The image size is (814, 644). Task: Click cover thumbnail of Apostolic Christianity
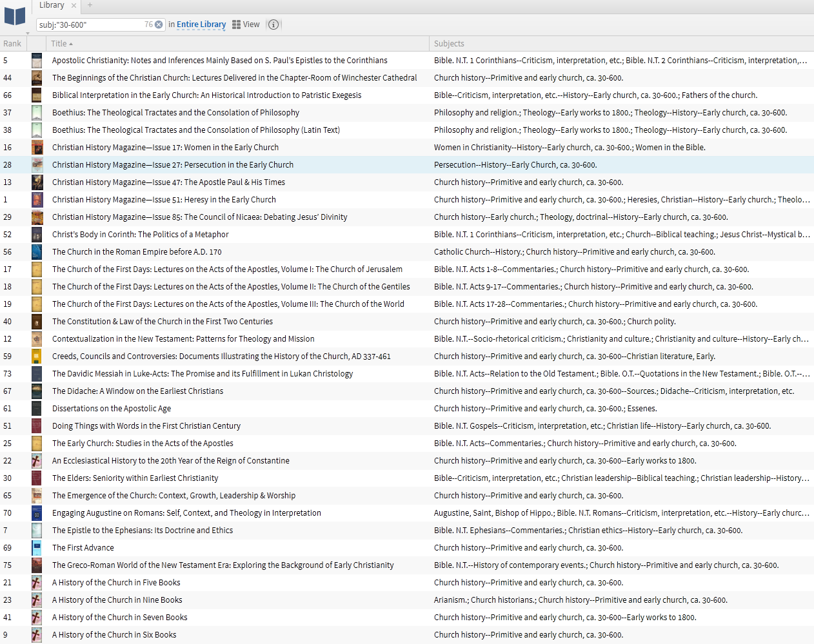[x=37, y=61]
